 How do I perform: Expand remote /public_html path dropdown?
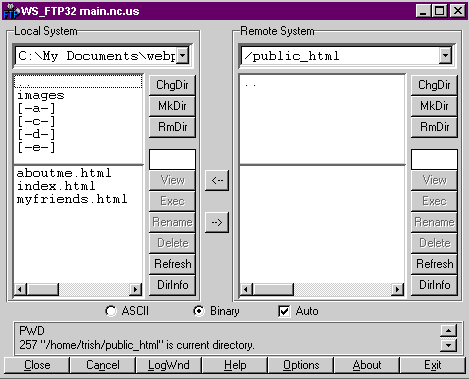(x=445, y=55)
